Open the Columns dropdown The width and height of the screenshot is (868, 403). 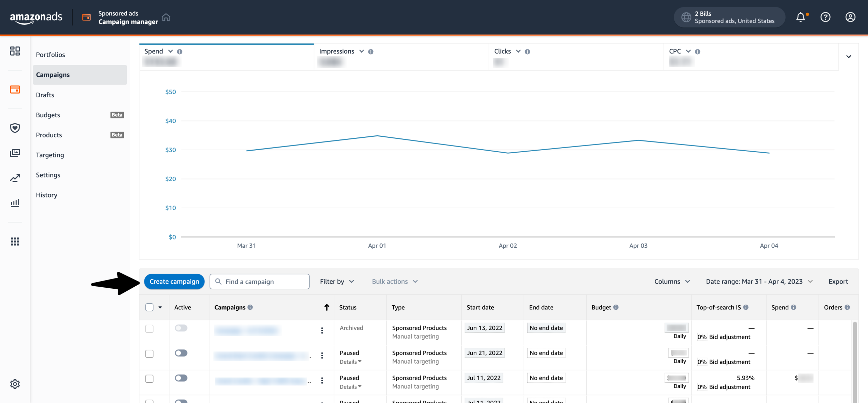coord(672,282)
